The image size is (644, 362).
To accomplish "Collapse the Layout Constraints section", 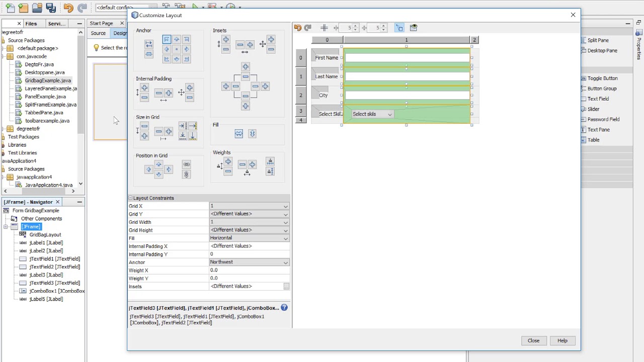I will click(x=130, y=198).
